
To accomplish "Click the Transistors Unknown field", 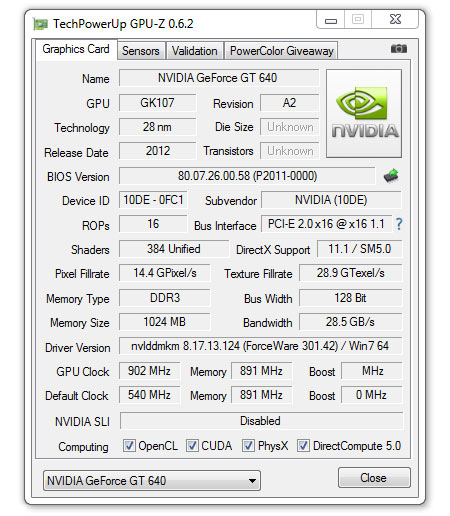I will 289,151.
